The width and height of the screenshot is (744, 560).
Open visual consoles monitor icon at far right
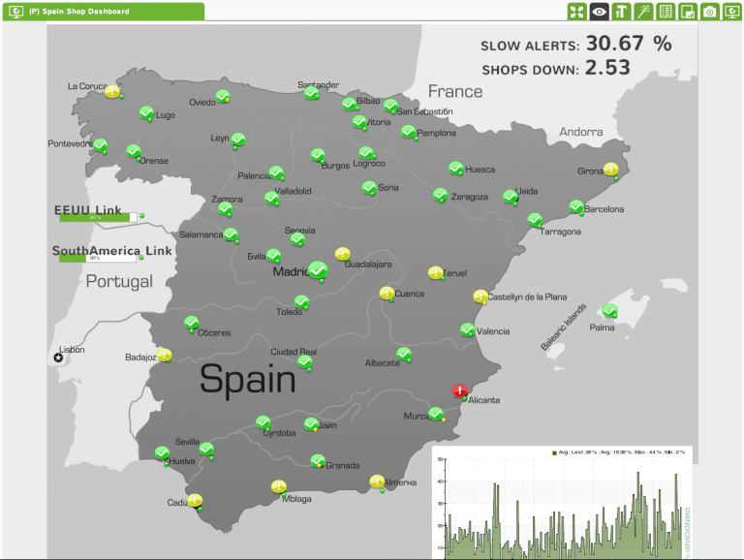tap(732, 12)
